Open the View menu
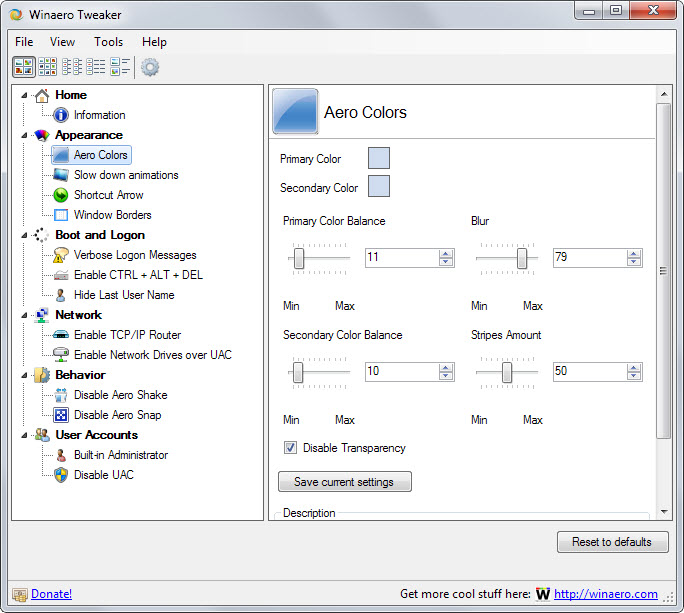 point(62,42)
